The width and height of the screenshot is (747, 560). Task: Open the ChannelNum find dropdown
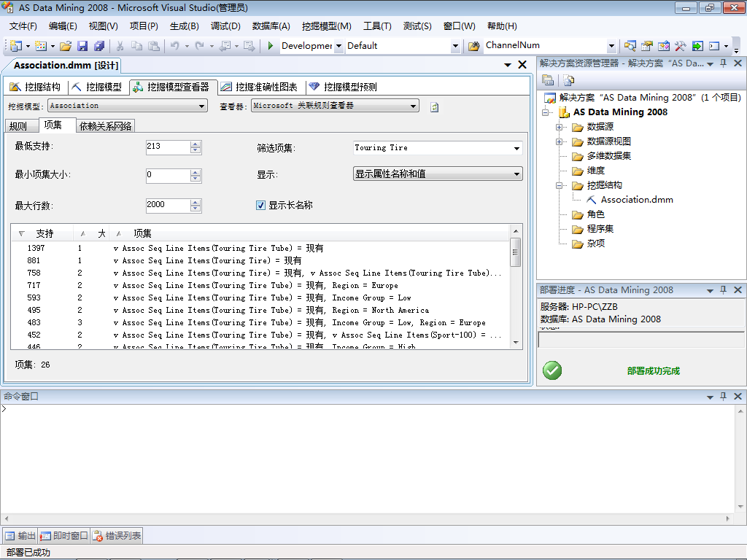click(612, 46)
